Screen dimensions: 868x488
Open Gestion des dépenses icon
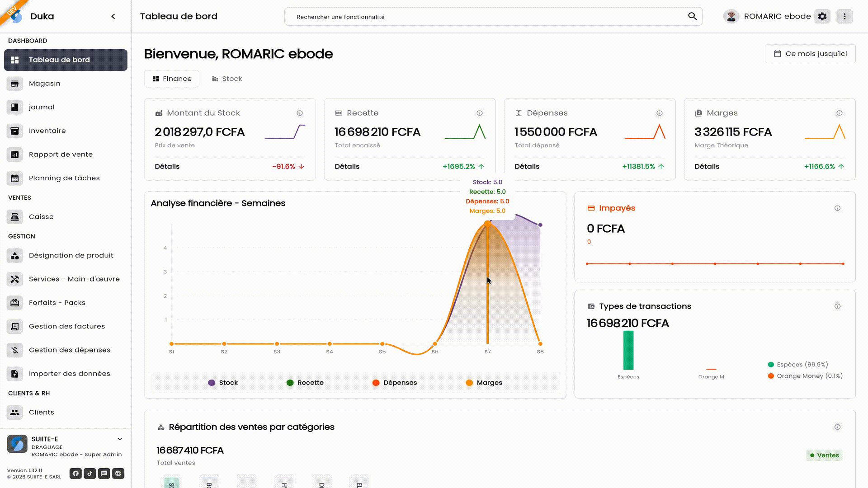pyautogui.click(x=15, y=350)
